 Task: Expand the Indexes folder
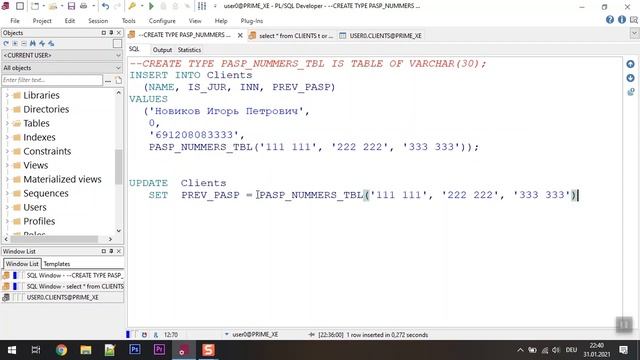click(7, 137)
